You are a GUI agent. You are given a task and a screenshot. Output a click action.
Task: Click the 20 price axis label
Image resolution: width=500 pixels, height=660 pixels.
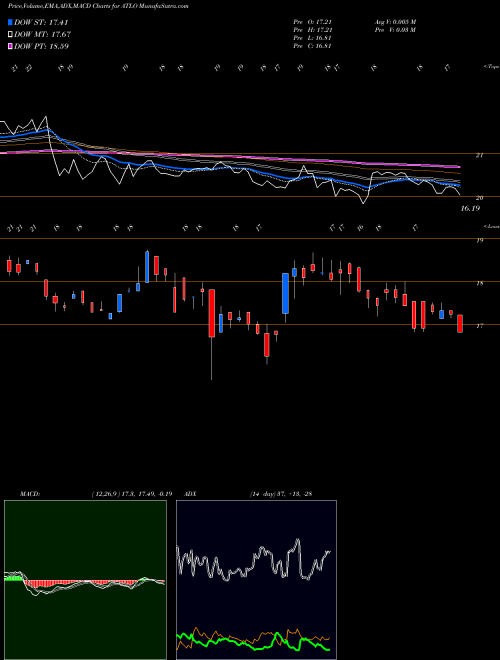pyautogui.click(x=479, y=197)
